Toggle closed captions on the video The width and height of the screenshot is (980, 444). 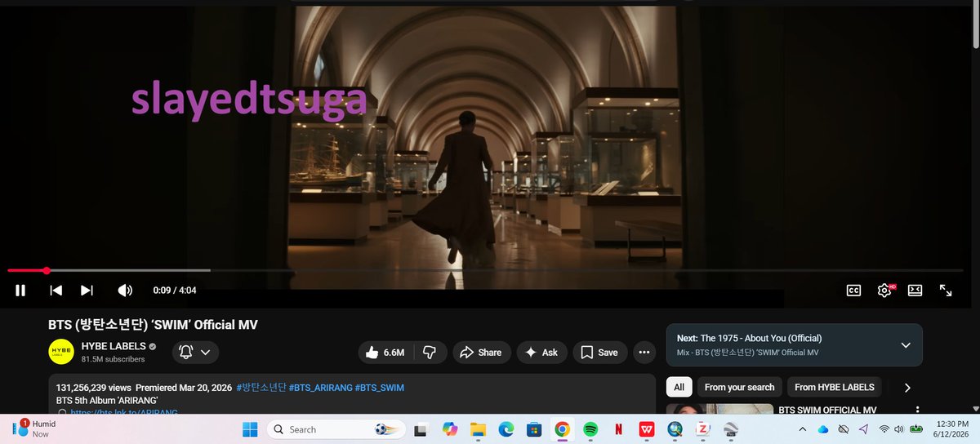coord(853,290)
